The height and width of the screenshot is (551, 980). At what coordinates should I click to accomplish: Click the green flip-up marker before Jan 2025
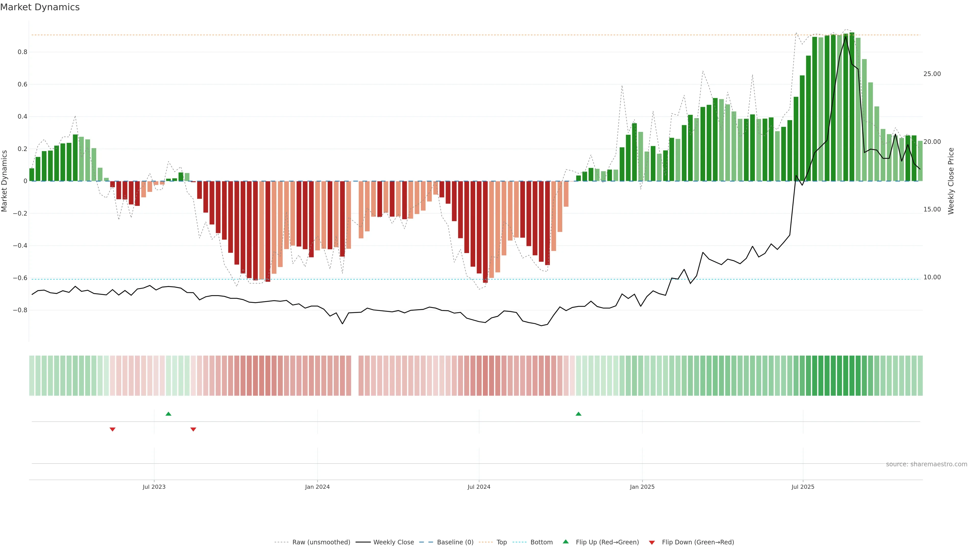coord(578,414)
